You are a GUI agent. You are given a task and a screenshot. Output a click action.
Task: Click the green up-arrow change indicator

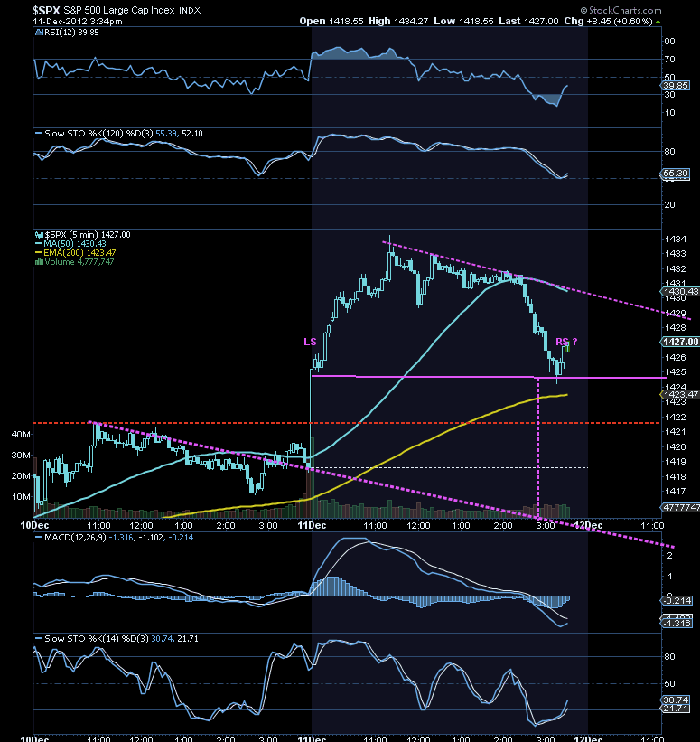(x=658, y=22)
